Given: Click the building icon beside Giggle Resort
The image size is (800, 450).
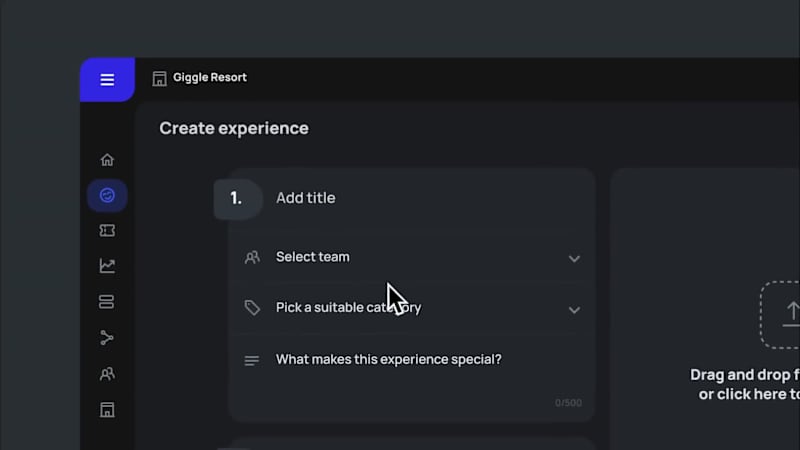Looking at the screenshot, I should coord(159,79).
